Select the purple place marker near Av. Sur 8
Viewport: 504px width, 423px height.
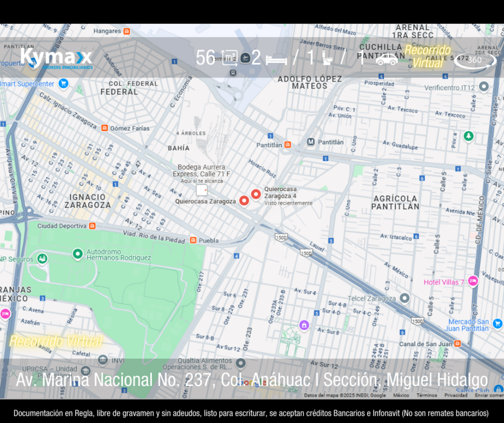[304, 325]
